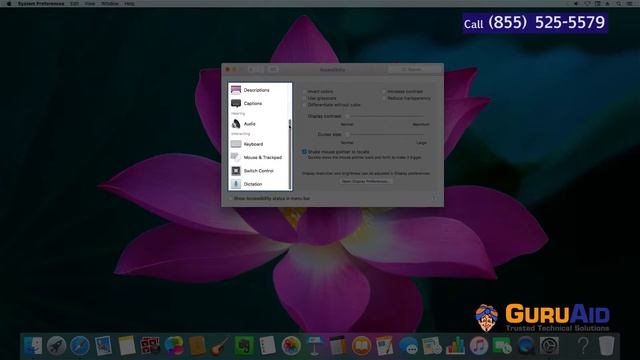Enable Differentiate without color
640x360 pixels.
(x=304, y=104)
